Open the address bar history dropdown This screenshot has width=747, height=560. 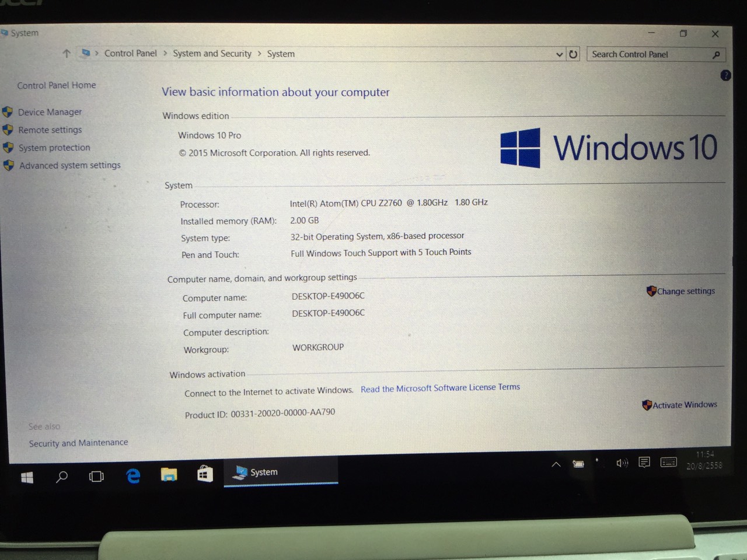tap(559, 54)
